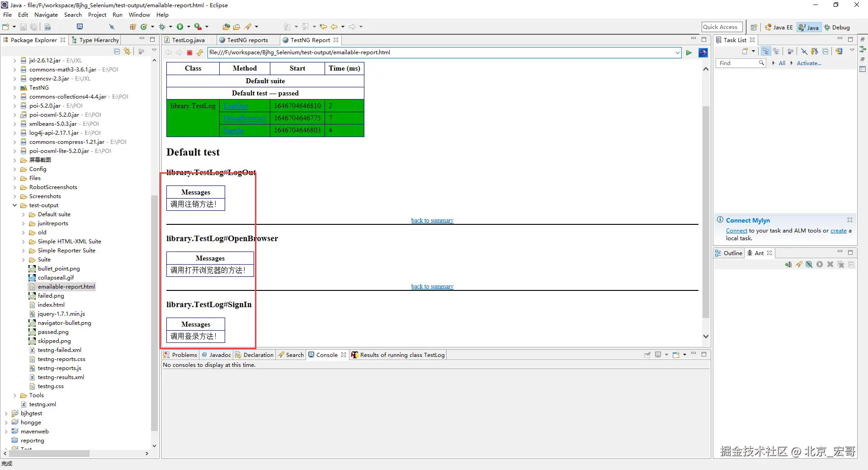Click Collapse All in Task List

click(x=826, y=51)
